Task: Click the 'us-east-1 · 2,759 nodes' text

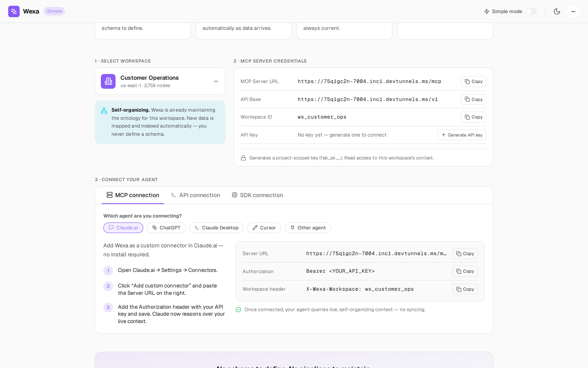Action: [145, 85]
